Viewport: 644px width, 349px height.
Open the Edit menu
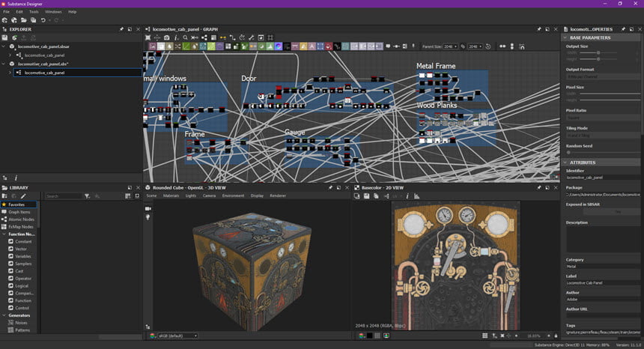coord(19,12)
